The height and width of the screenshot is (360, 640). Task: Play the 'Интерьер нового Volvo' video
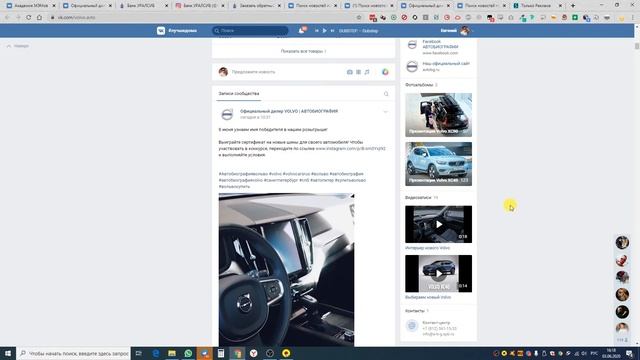[x=438, y=224]
